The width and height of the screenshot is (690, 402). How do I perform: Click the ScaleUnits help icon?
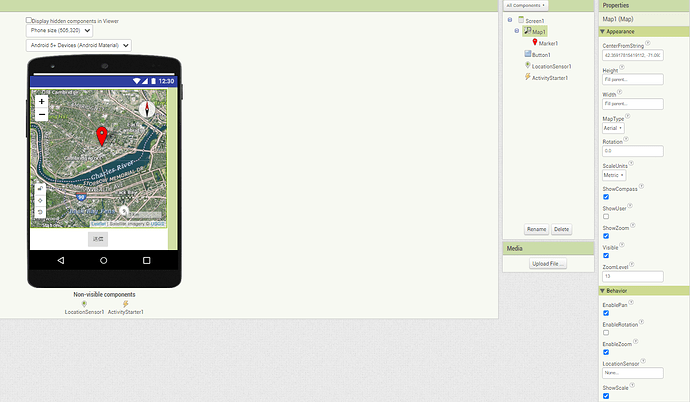631,163
